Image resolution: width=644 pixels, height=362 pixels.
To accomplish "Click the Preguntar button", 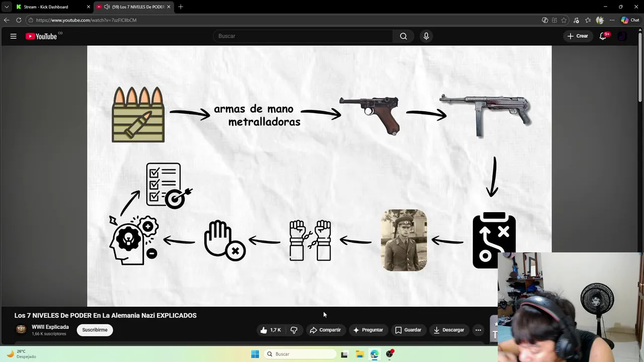I will point(368,330).
